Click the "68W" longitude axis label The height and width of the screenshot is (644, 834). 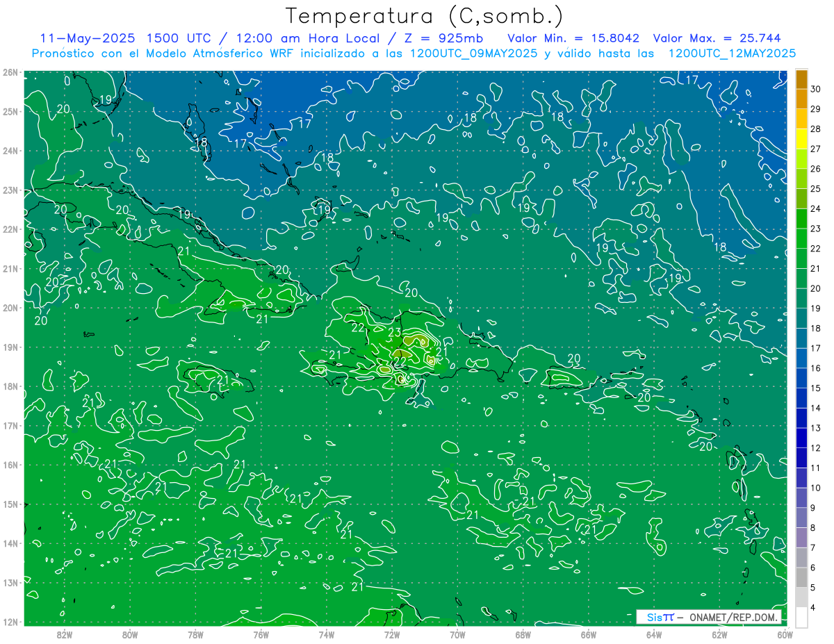tap(523, 634)
